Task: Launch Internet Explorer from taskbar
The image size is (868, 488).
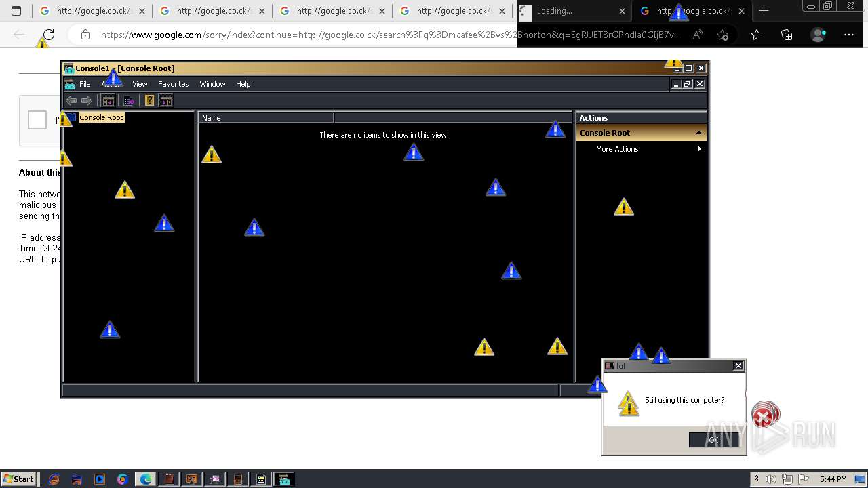Action: pyautogui.click(x=54, y=479)
